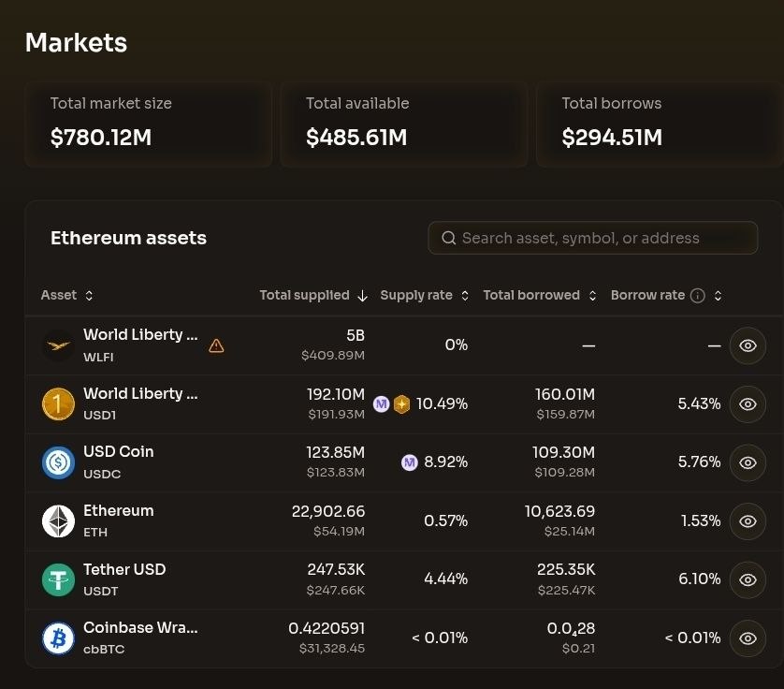Click the Search asset input field
Viewport: 784px width, 689px height.
592,238
